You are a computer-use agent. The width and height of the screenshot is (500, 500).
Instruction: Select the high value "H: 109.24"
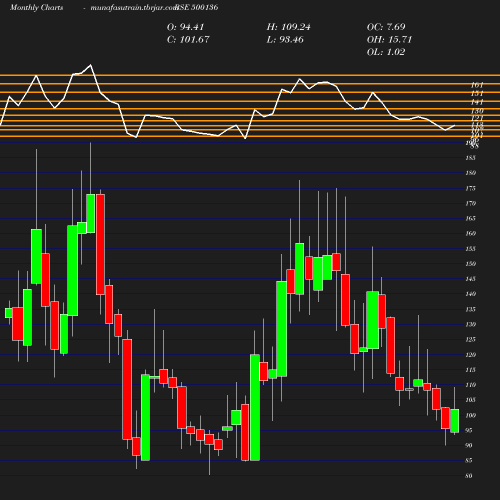[288, 27]
